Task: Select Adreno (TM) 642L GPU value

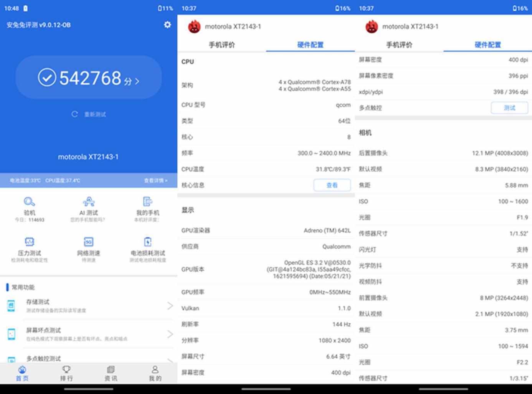Action: click(327, 230)
